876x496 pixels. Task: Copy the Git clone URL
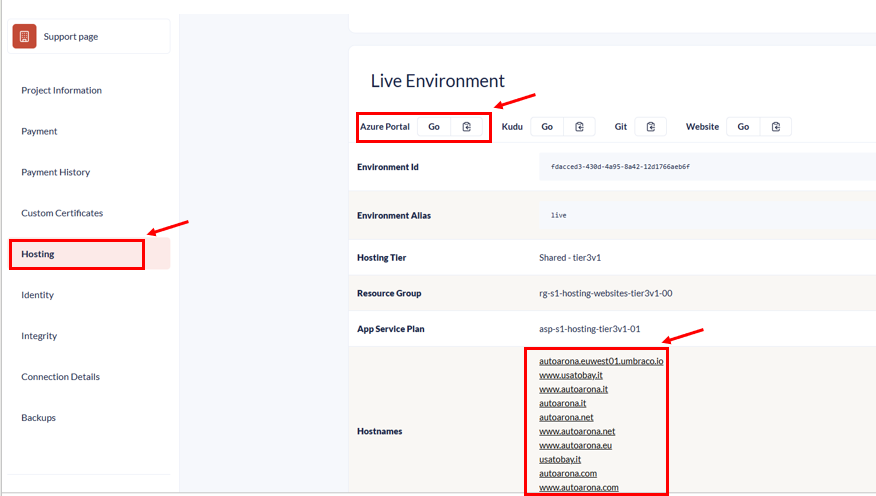tap(650, 127)
